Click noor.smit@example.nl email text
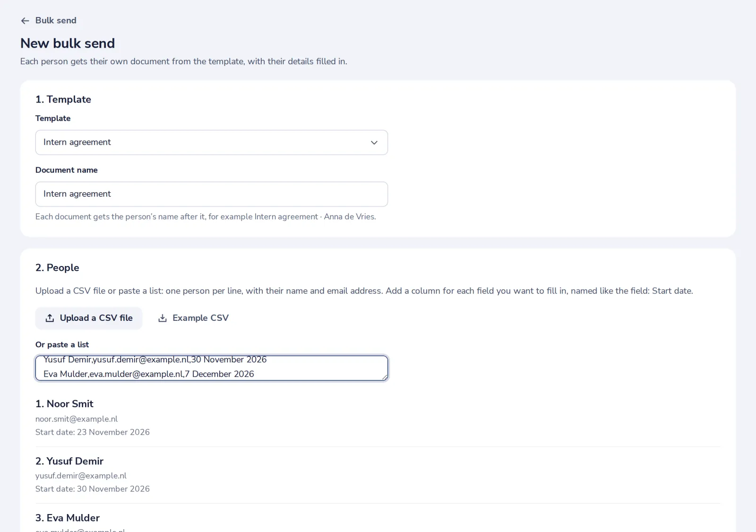756x532 pixels. (x=77, y=419)
